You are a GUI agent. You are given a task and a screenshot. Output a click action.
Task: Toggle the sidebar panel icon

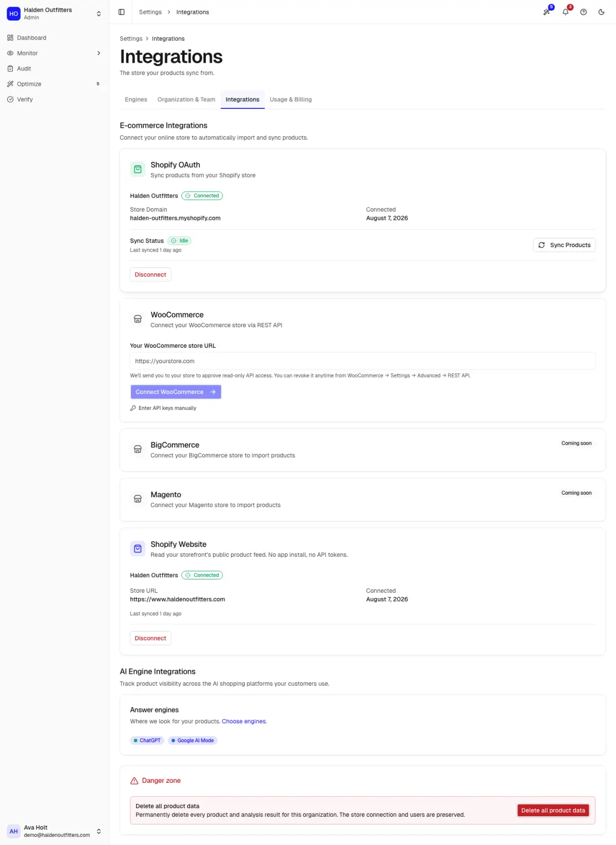pyautogui.click(x=122, y=12)
